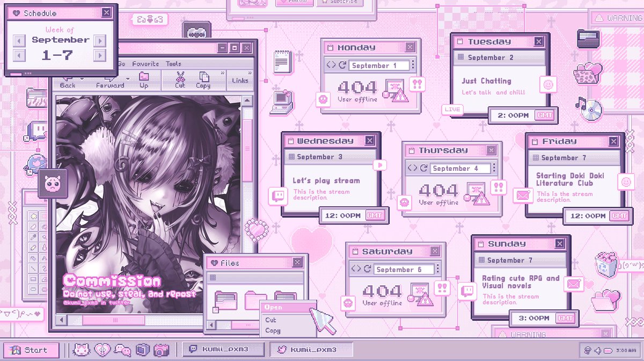The image size is (644, 361).
Task: Open the leopard heart folder desktop icon
Action: click(x=588, y=73)
